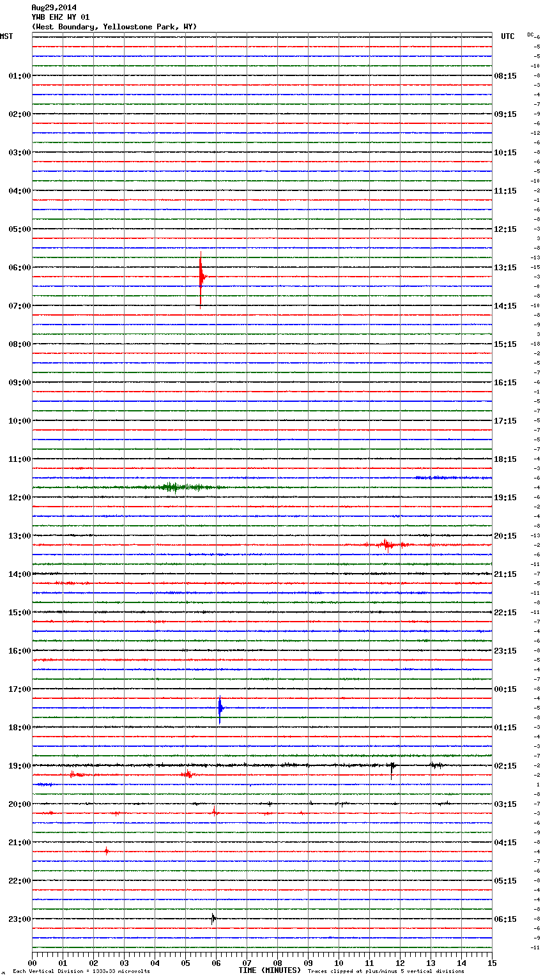Screen dimensions: 543x980
Task: Click the 10 minute tick on time axis
Action: pos(339,963)
